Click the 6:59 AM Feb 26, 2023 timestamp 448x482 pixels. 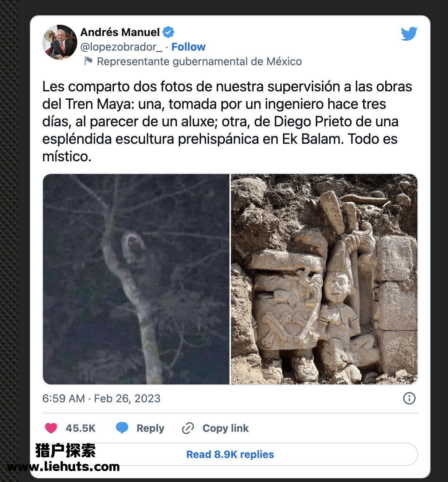click(101, 399)
